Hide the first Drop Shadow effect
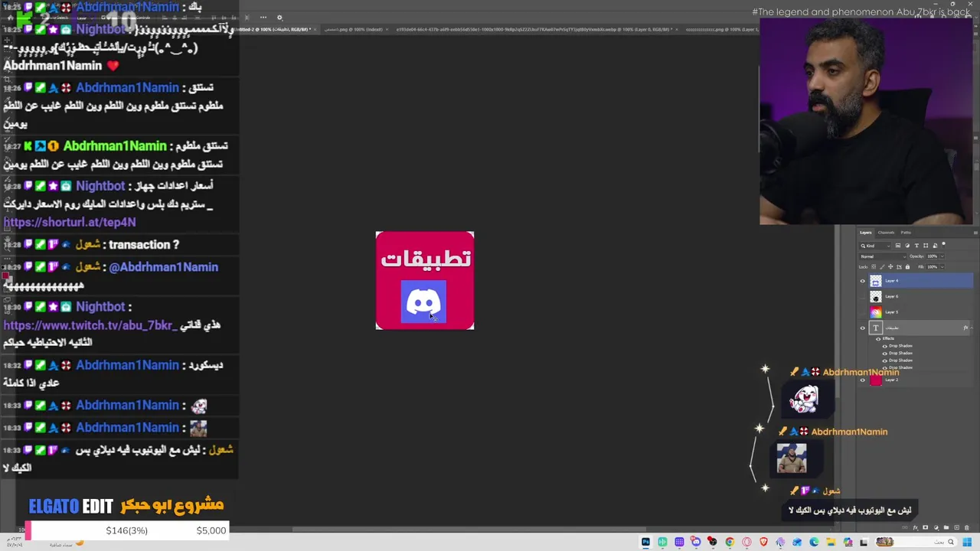This screenshot has width=980, height=551. tap(885, 346)
